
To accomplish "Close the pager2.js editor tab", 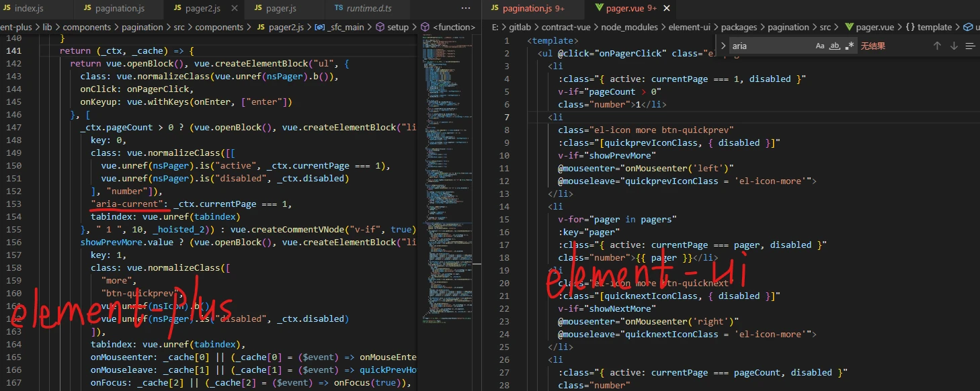I will (x=235, y=9).
